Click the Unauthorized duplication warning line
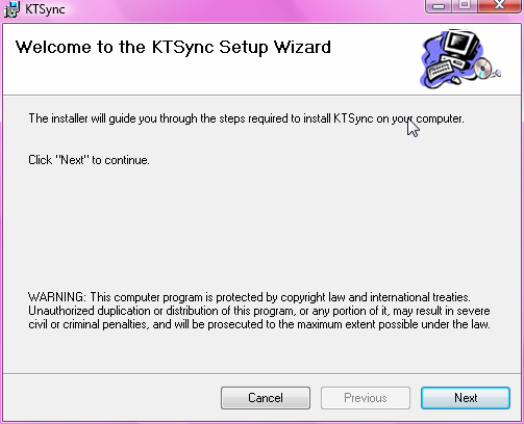 tap(259, 311)
